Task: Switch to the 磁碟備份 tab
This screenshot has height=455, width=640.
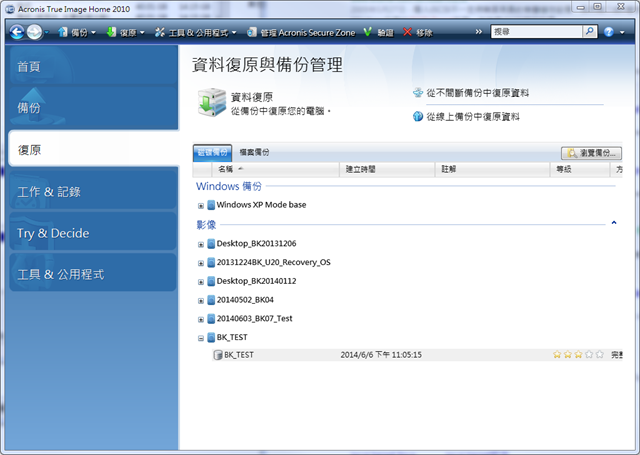Action: [x=212, y=152]
